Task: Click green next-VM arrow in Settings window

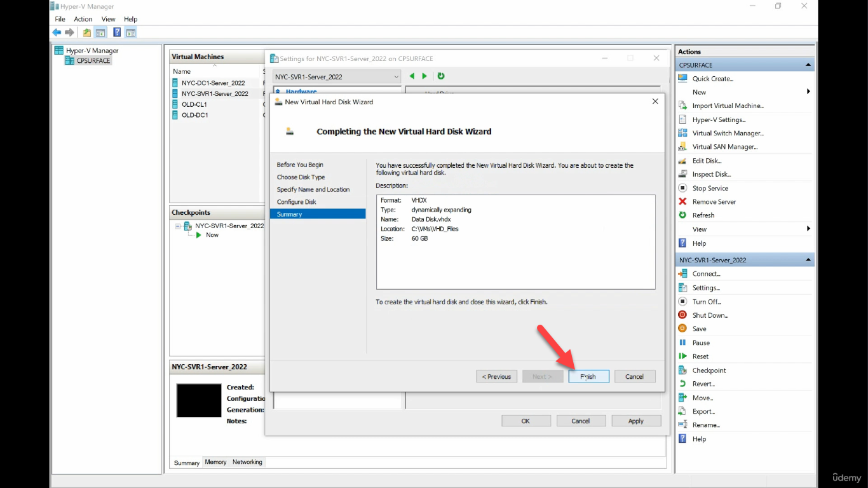Action: click(x=424, y=76)
